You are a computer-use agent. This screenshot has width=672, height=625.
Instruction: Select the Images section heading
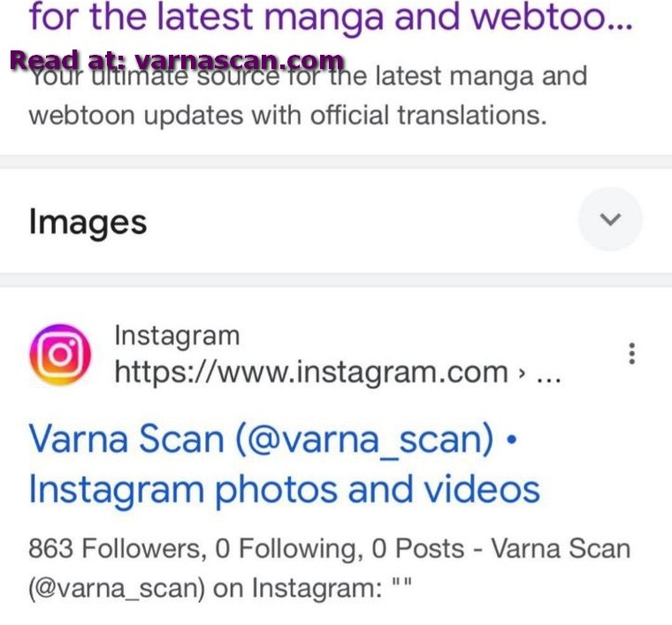click(88, 222)
